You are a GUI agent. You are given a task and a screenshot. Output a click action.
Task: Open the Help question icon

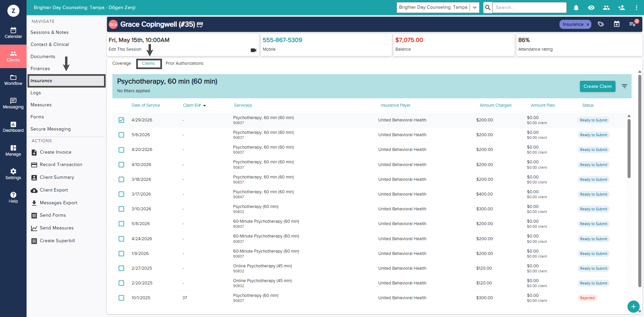point(13,195)
